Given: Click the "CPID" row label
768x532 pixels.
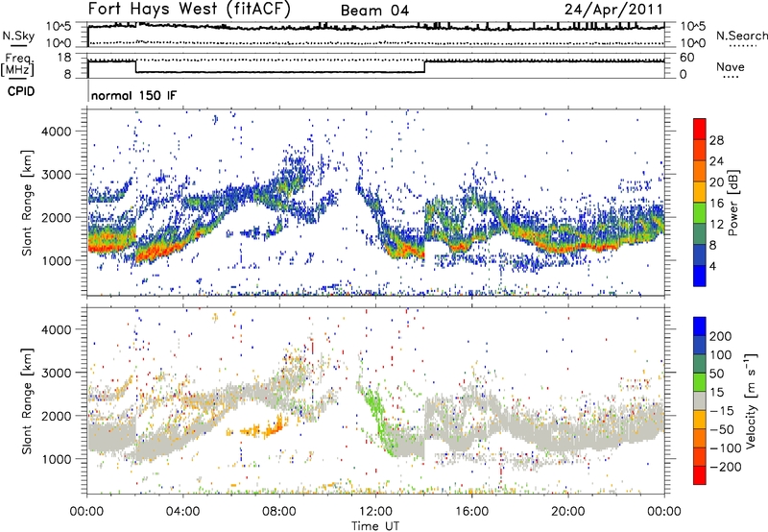Looking at the screenshot, I should point(21,91).
